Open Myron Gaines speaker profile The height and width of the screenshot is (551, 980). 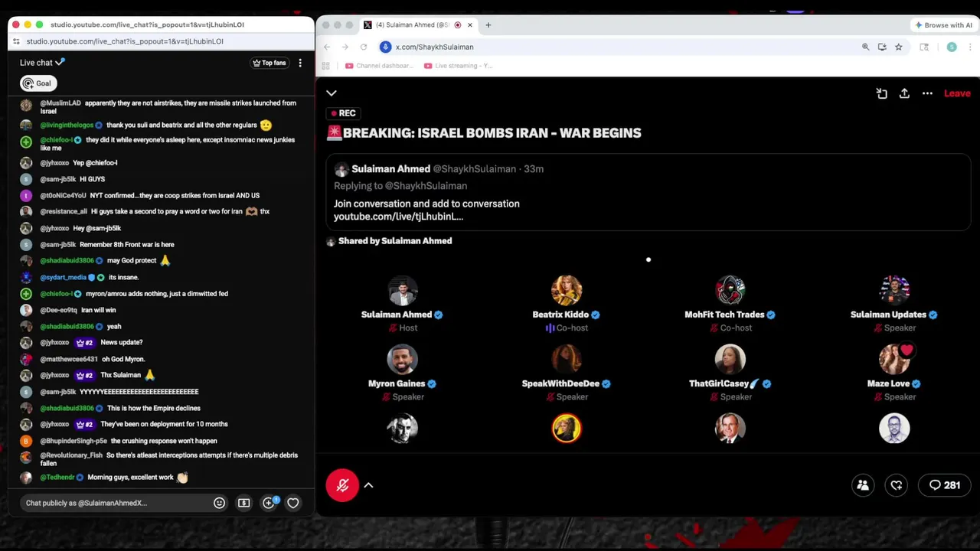pos(402,359)
